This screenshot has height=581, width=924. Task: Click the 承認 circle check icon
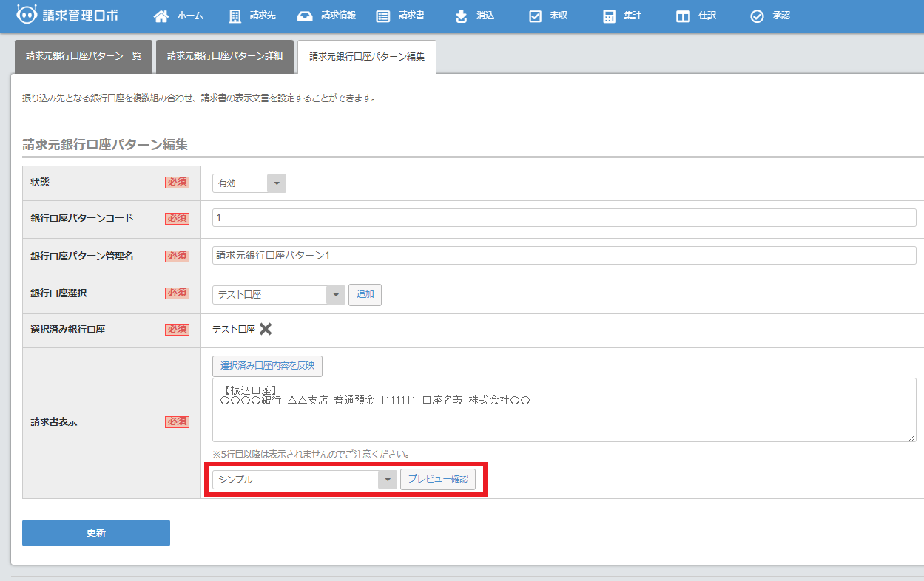[x=757, y=16]
